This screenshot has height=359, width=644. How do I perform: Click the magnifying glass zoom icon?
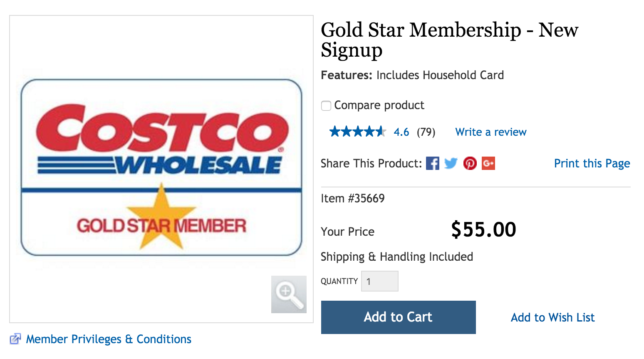[x=289, y=294]
